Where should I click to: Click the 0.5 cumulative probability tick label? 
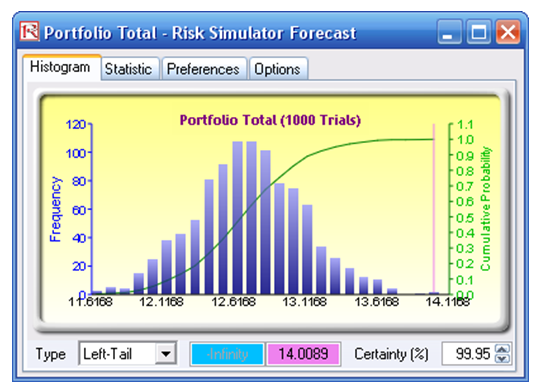[465, 218]
